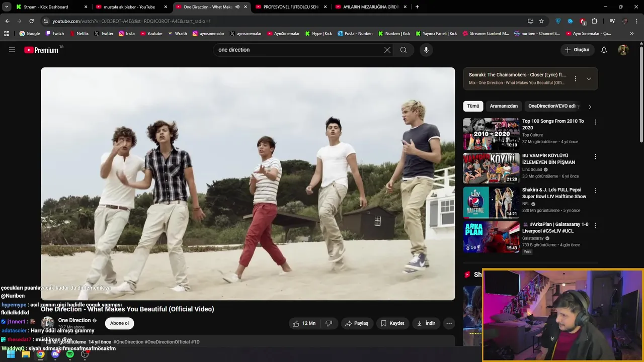Click the Oluştur create button
644x362 pixels.
coord(577,50)
